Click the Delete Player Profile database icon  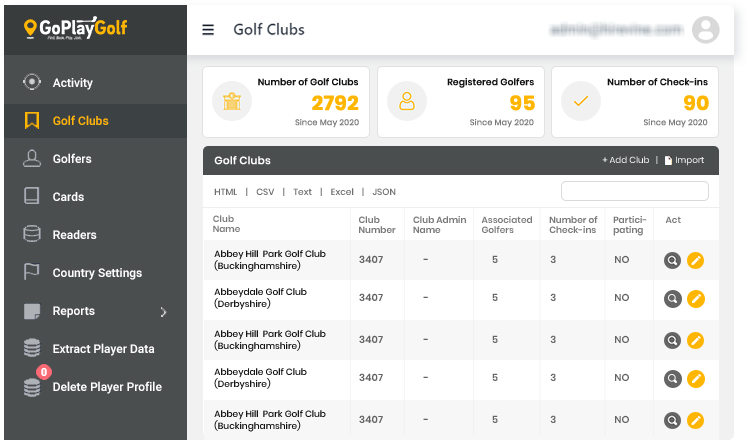[x=32, y=388]
